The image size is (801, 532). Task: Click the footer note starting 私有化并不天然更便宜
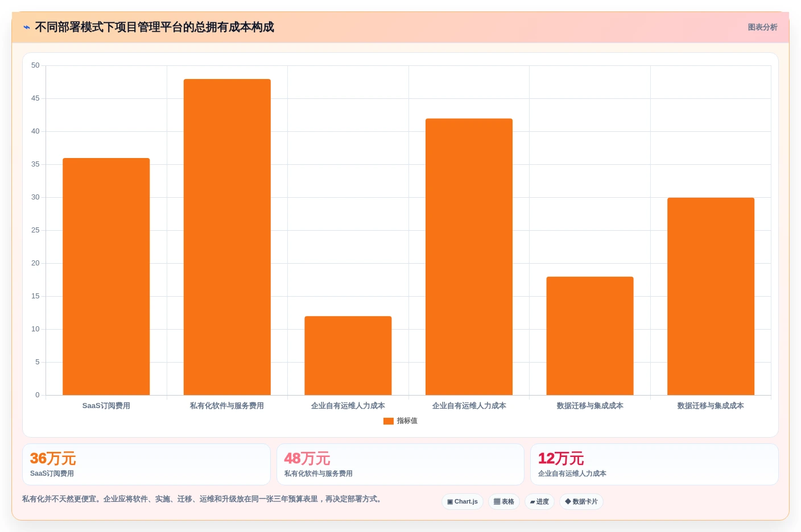203,499
